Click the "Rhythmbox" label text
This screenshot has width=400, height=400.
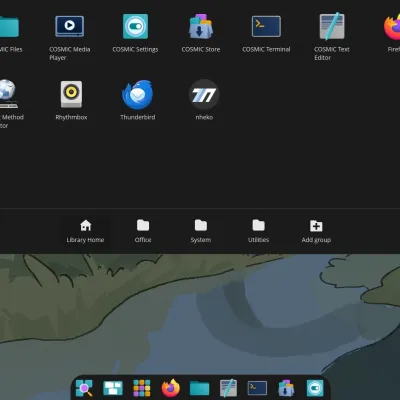(x=71, y=117)
